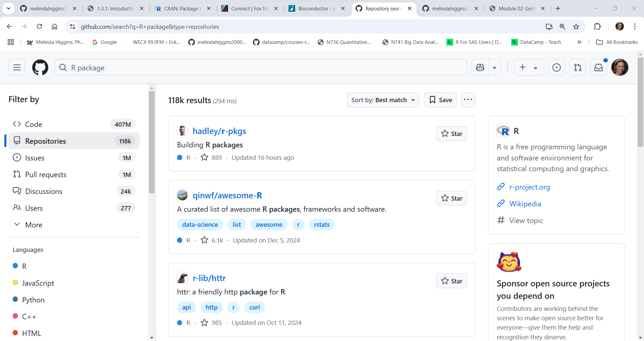
Task: Filter by Python language color dot
Action: (x=15, y=299)
